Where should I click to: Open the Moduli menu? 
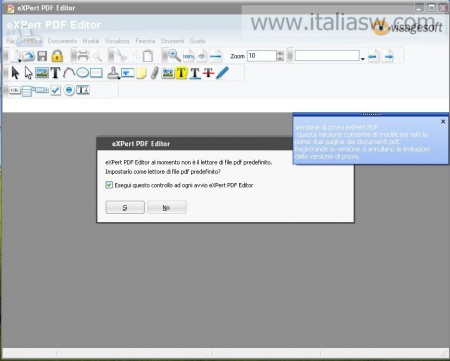pyautogui.click(x=91, y=41)
